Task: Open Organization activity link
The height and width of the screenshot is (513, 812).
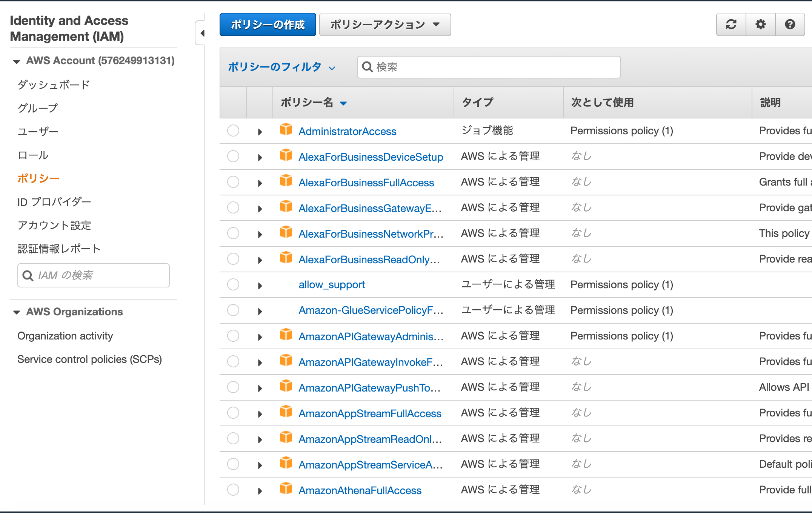Action: (x=65, y=336)
